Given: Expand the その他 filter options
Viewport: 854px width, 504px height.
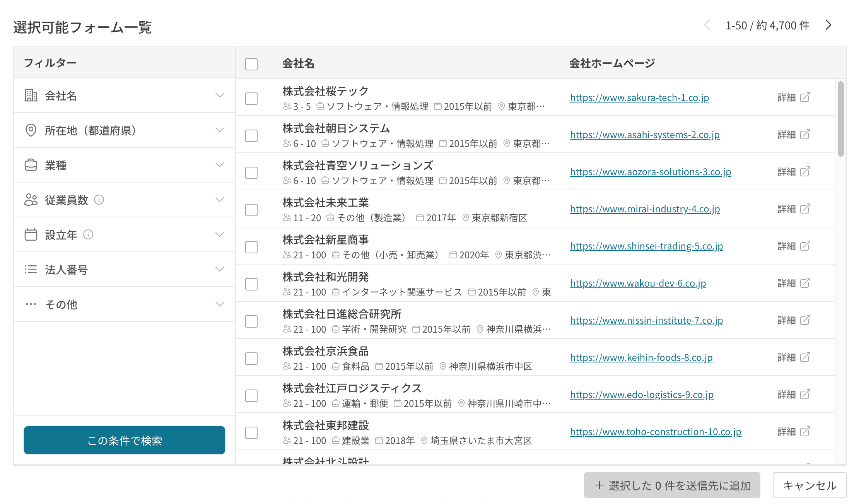Looking at the screenshot, I should (x=220, y=304).
